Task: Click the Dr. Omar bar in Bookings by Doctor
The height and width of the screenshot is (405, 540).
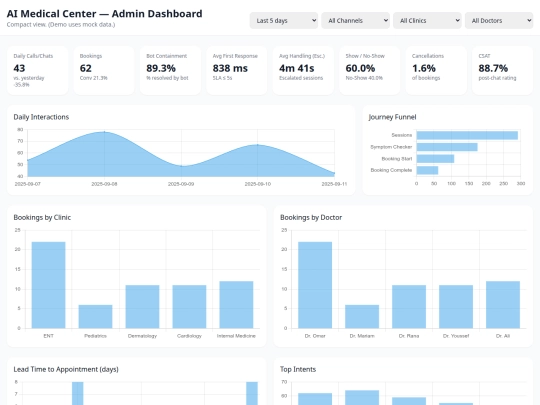Action: click(x=315, y=285)
